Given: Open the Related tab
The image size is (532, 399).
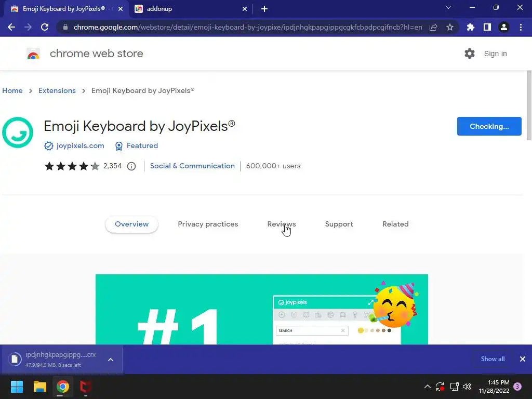Looking at the screenshot, I should tap(395, 224).
